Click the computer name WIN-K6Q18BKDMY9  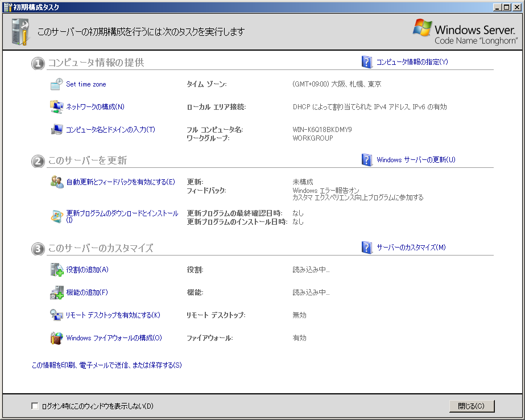pos(322,130)
